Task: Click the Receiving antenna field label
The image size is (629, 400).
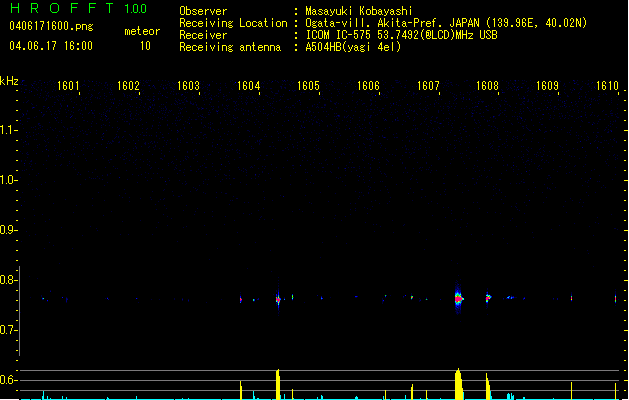Action: (230, 47)
